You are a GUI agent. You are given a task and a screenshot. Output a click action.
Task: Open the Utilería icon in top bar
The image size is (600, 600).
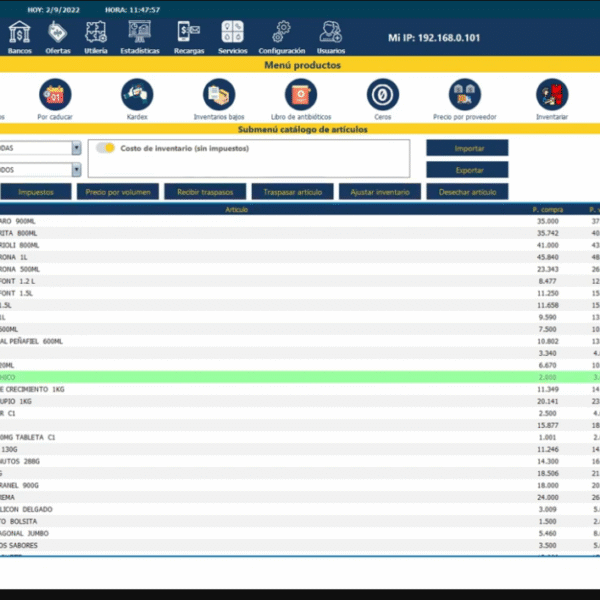point(96,33)
